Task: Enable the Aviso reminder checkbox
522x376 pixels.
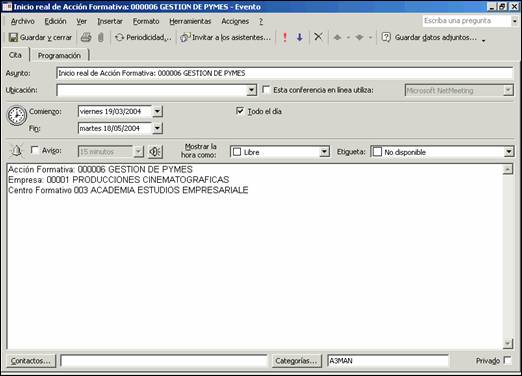Action: (34, 150)
